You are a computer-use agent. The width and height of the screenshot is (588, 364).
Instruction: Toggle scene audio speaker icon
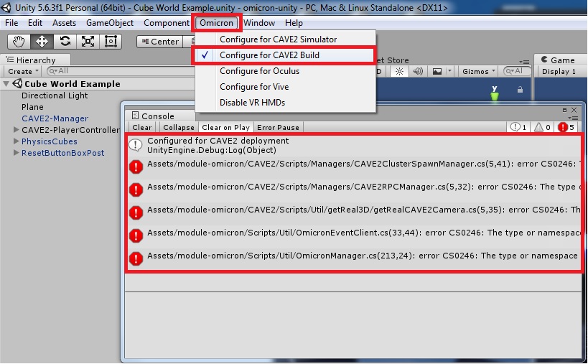click(418, 71)
